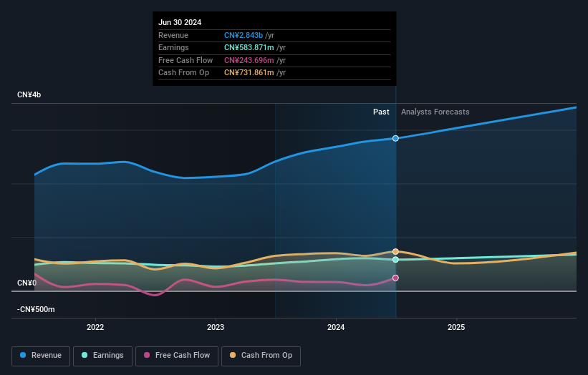Click the Past section label
588x375 pixels.
point(381,112)
